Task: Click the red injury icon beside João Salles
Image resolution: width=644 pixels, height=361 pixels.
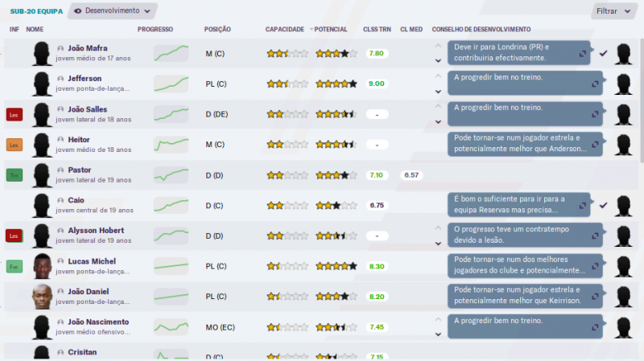Action: [14, 114]
